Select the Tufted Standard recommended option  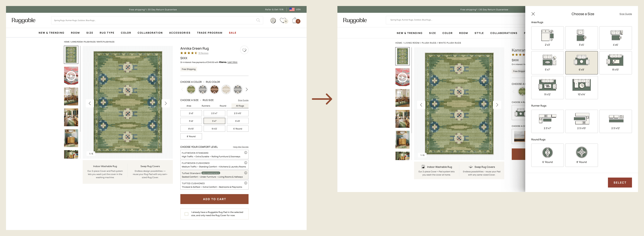pyautogui.click(x=214, y=175)
